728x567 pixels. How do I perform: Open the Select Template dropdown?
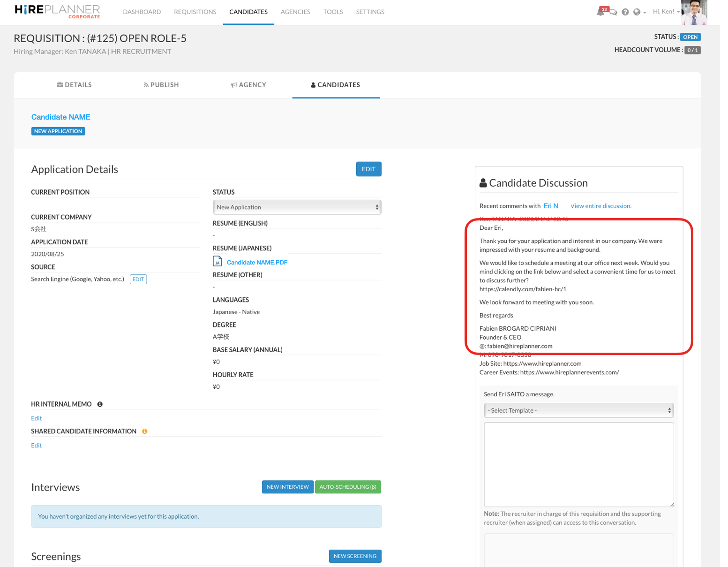pyautogui.click(x=578, y=410)
